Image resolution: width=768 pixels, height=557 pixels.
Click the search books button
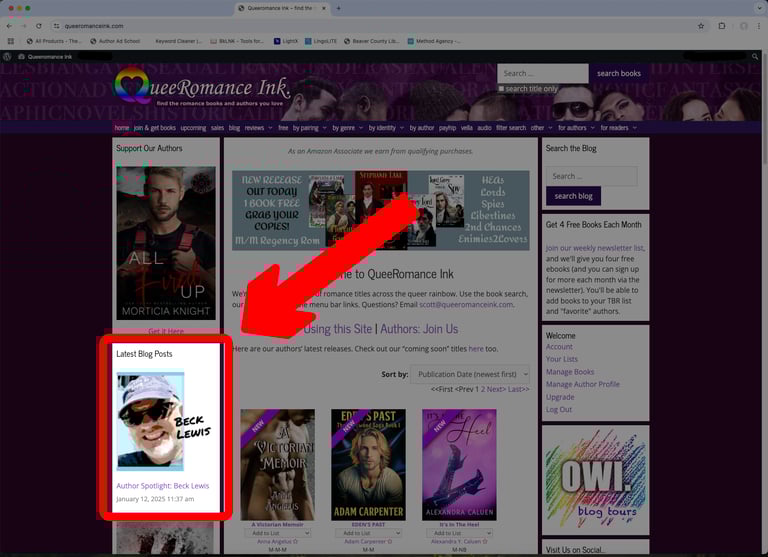click(619, 73)
